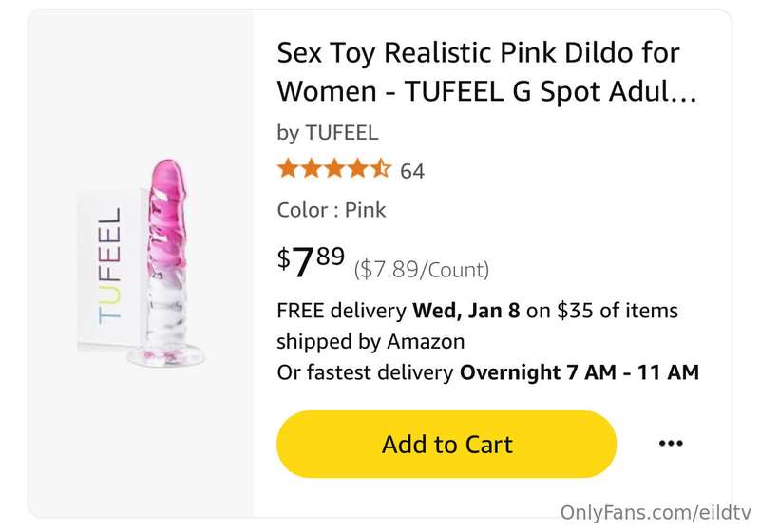
Task: Click the ($7.89/Count) unit price
Action: pos(422,270)
